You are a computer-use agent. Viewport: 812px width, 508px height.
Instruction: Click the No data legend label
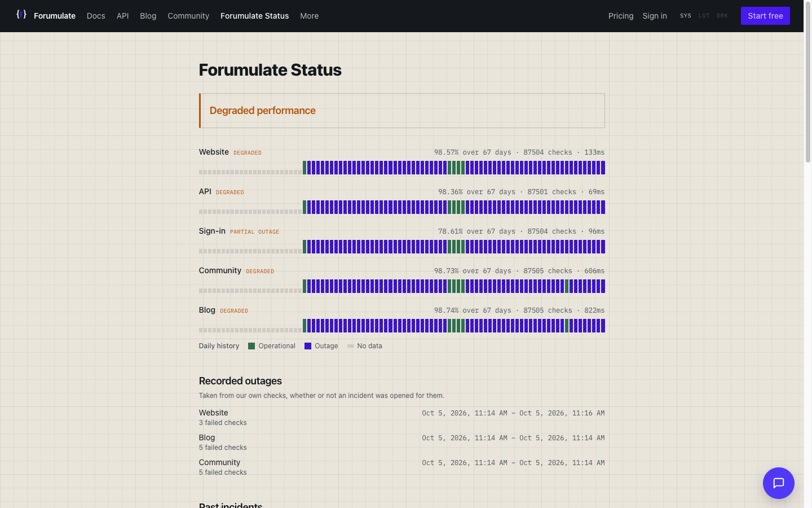point(369,346)
